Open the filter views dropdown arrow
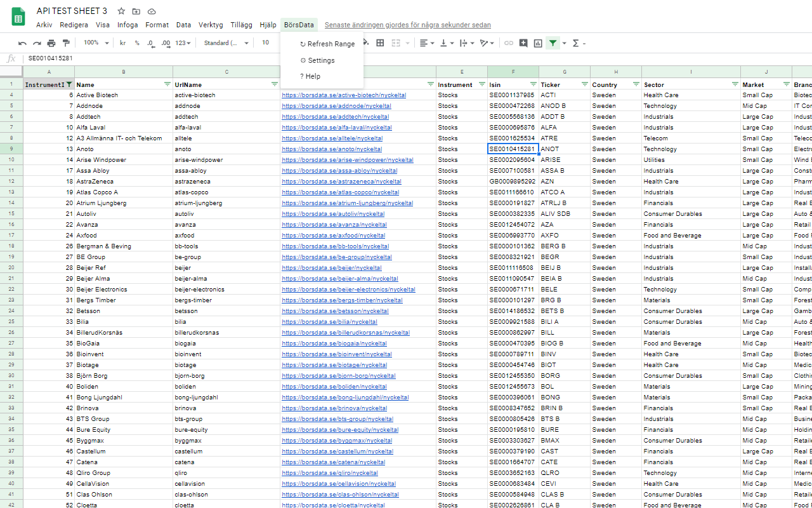 tap(564, 43)
